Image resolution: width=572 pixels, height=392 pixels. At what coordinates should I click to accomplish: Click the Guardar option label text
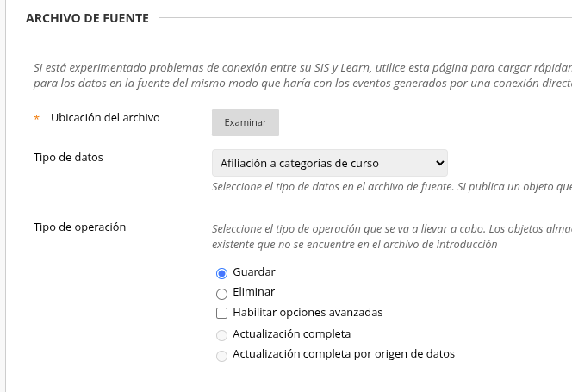[254, 272]
